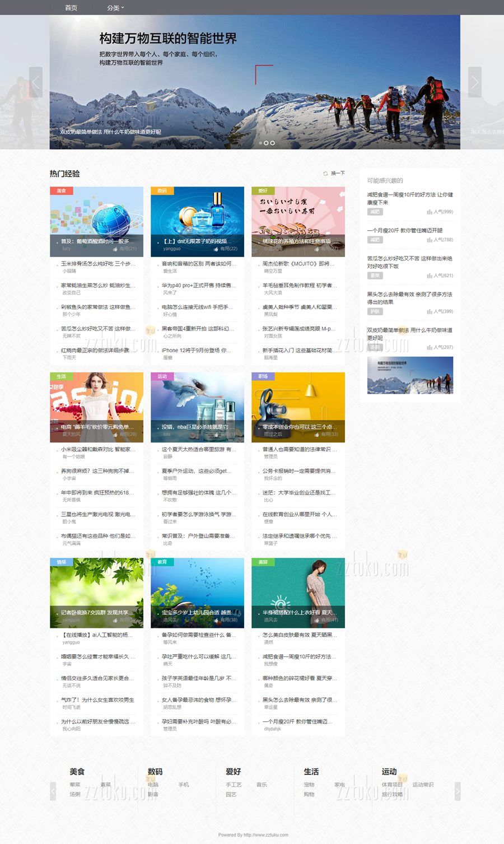Image resolution: width=504 pixels, height=844 pixels.
Task: Open the sidebar snowy mountain thumbnail
Action: click(x=410, y=375)
